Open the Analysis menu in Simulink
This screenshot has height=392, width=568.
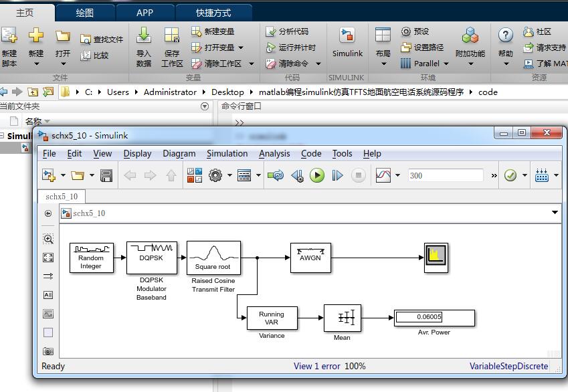point(274,154)
